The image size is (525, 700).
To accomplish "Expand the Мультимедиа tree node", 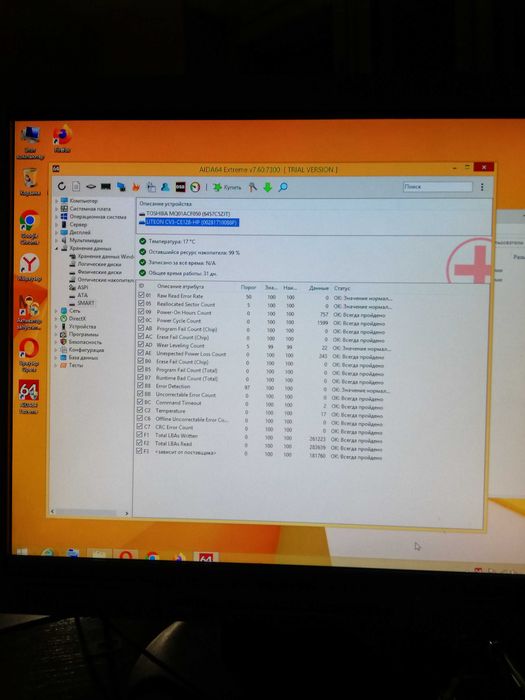I will pyautogui.click(x=57, y=240).
